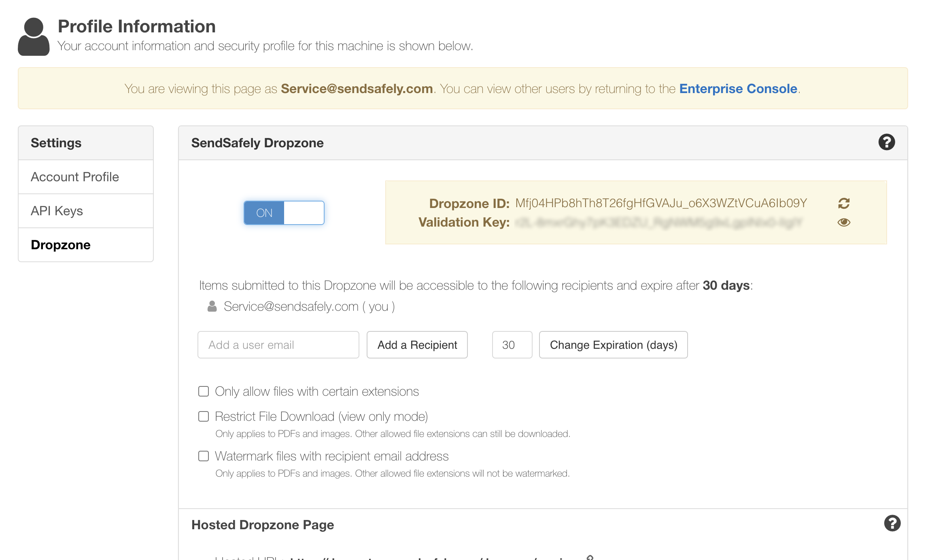Enable Watermark files with recipient email address

point(203,456)
